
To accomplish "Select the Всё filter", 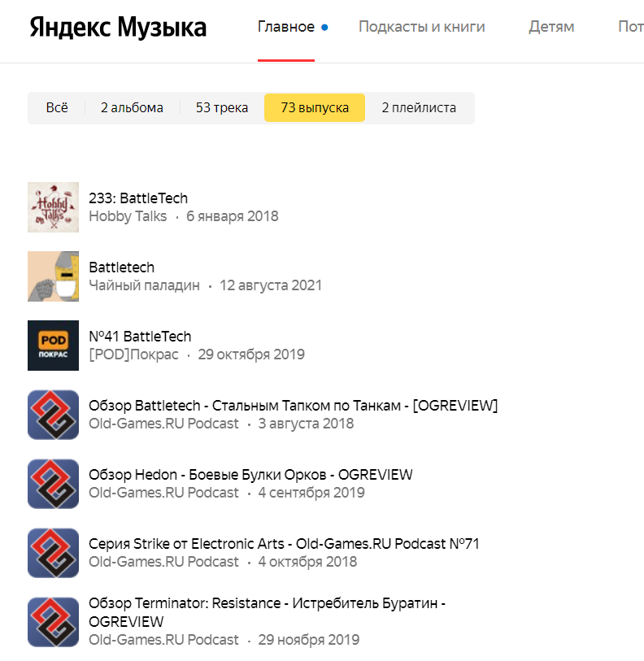I will coord(57,108).
